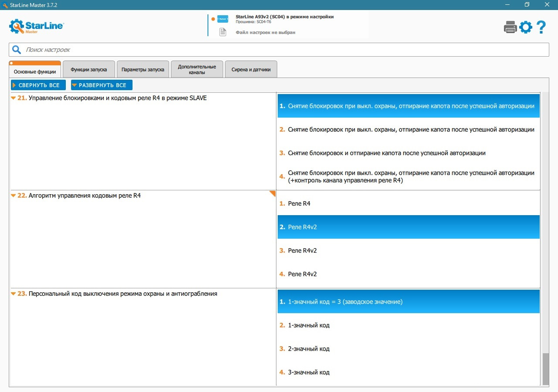Image resolution: width=558 pixels, height=392 pixels.
Task: Click setting 23 title Персональный код выключения
Action: point(122,294)
